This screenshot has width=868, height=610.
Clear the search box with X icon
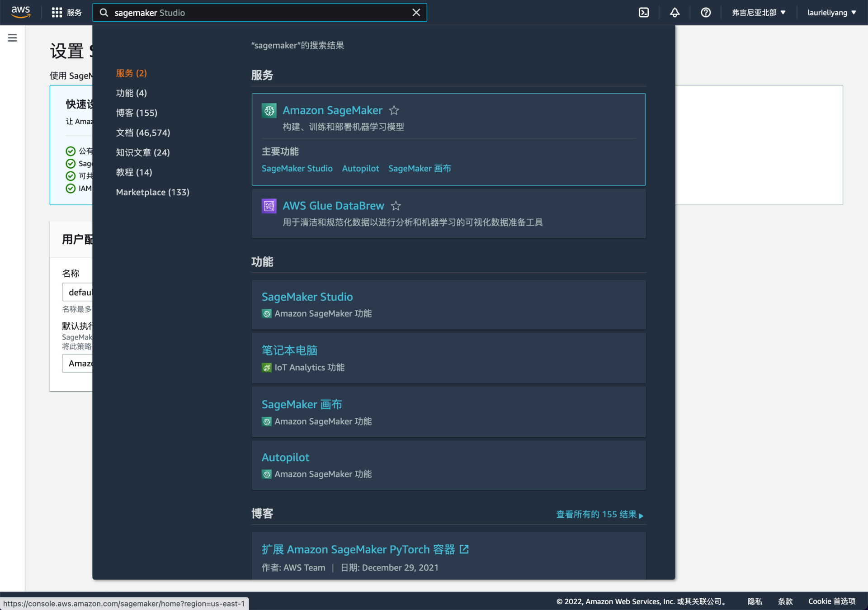coord(416,13)
